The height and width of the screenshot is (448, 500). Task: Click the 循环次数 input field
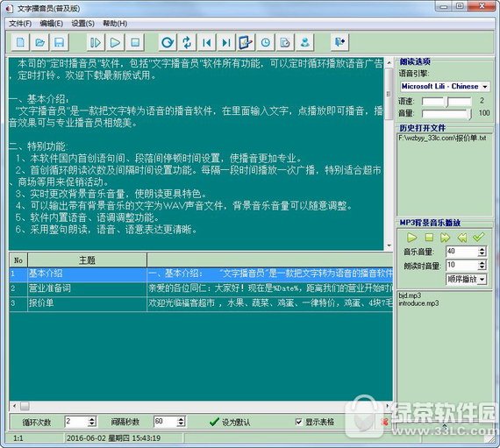click(76, 422)
